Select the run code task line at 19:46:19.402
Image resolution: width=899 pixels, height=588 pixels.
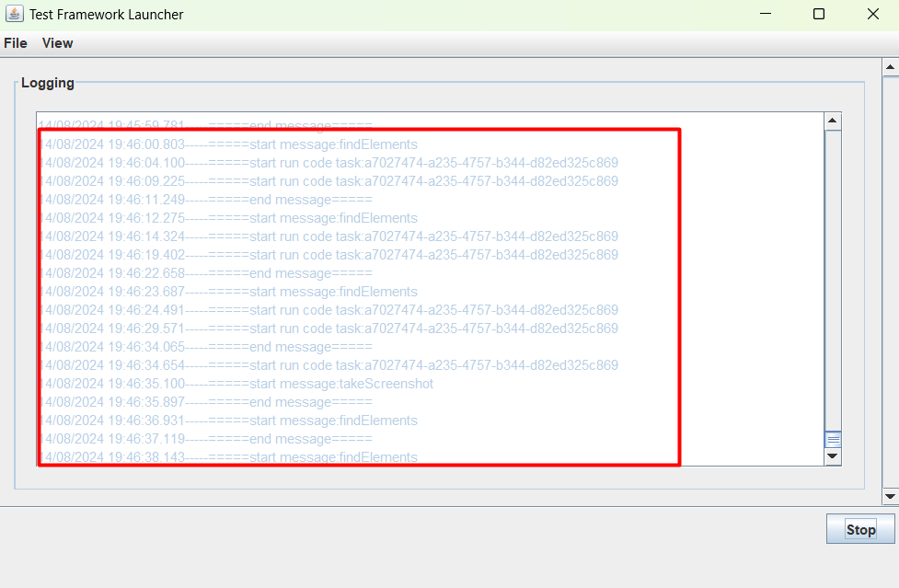click(328, 255)
